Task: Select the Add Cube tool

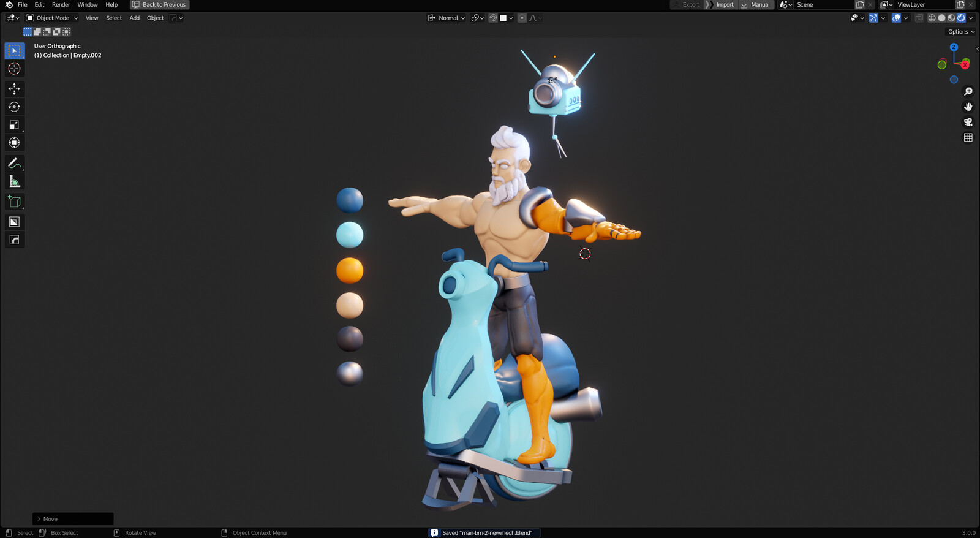Action: [x=14, y=202]
